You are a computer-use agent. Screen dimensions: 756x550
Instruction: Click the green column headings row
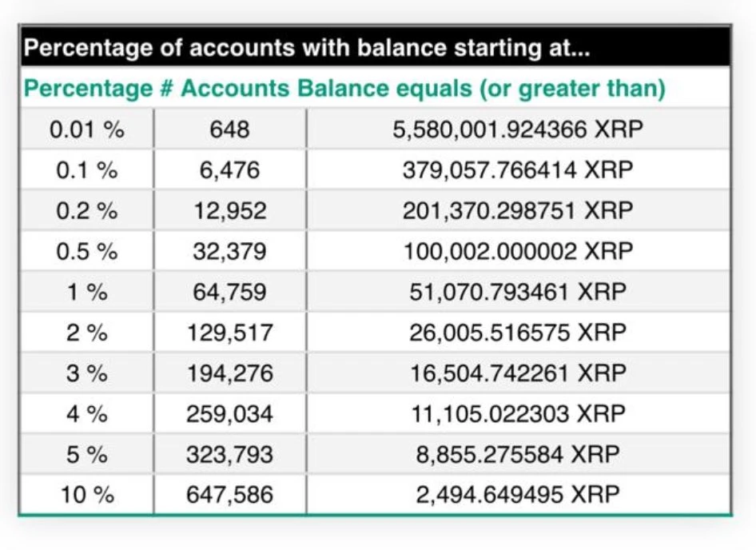344,88
